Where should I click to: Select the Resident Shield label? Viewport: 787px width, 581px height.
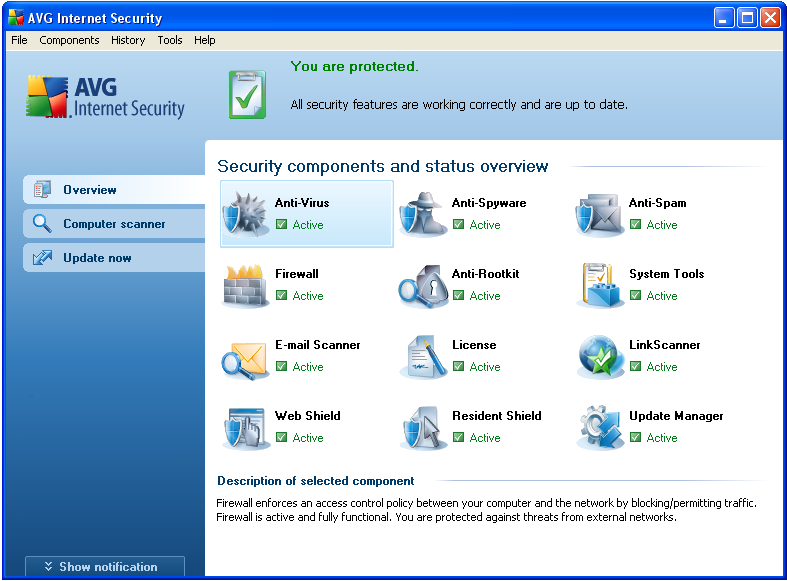[497, 415]
